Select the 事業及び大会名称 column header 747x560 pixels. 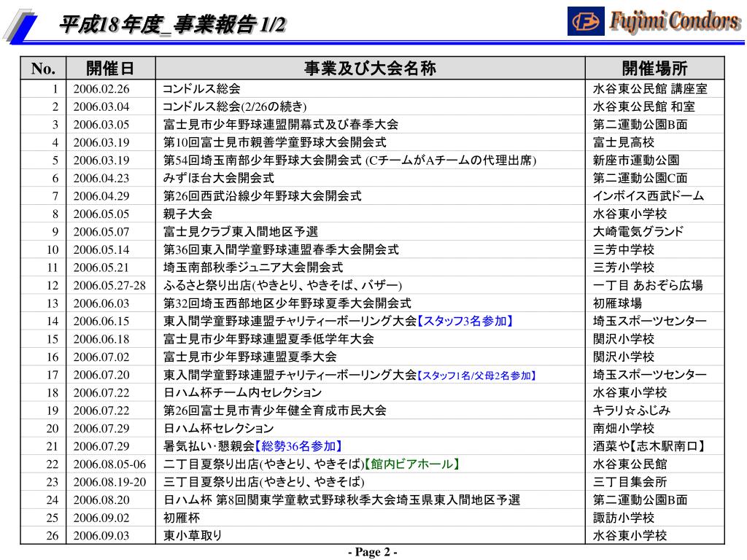370,69
